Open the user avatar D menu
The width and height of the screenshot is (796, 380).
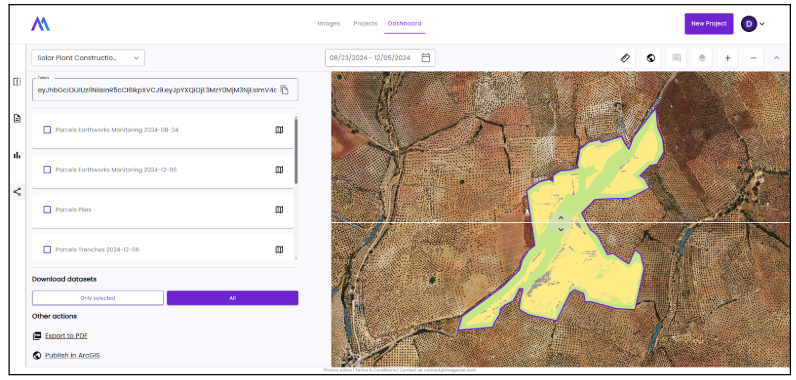[752, 23]
